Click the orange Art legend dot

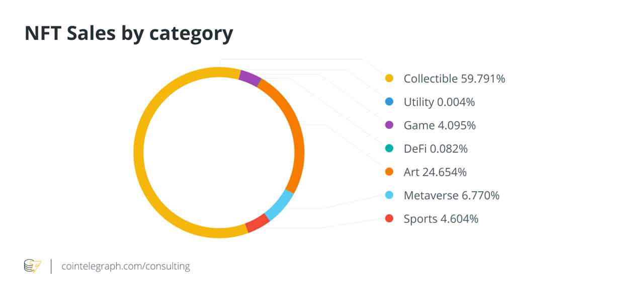[x=389, y=172]
